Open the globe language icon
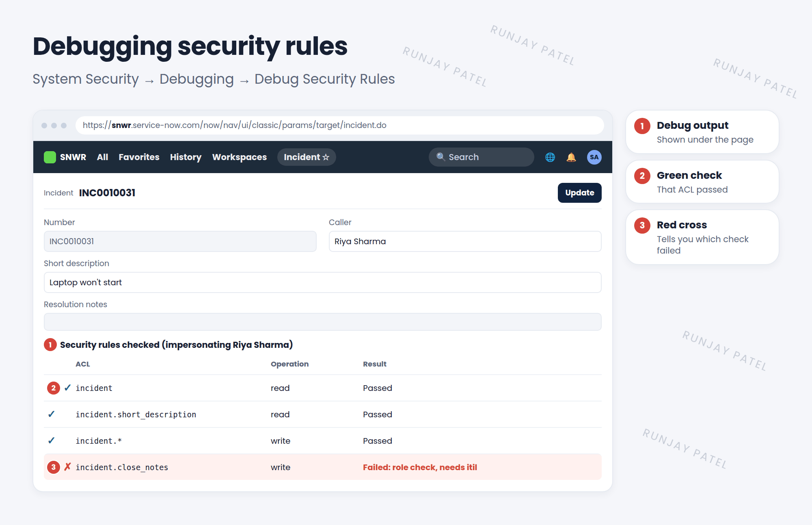 coord(550,157)
